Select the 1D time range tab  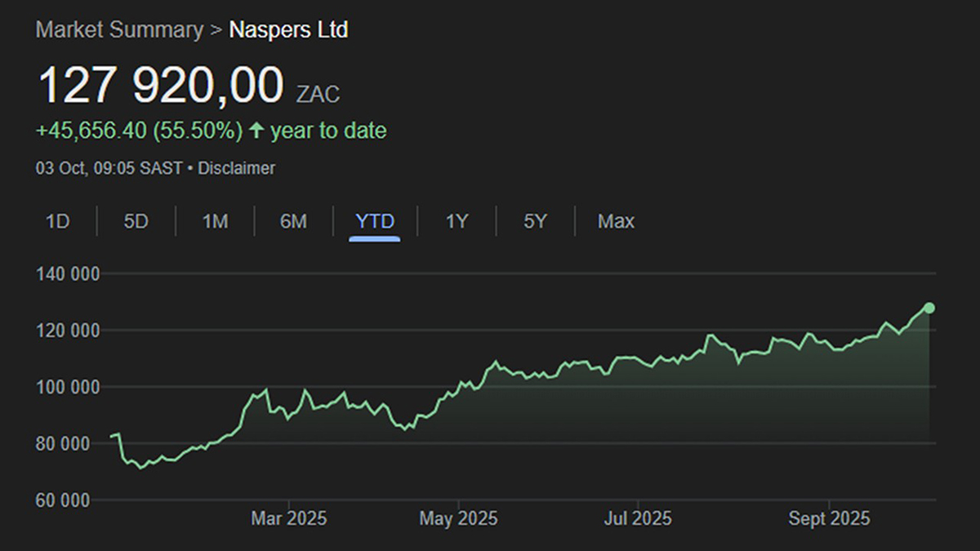pos(57,221)
